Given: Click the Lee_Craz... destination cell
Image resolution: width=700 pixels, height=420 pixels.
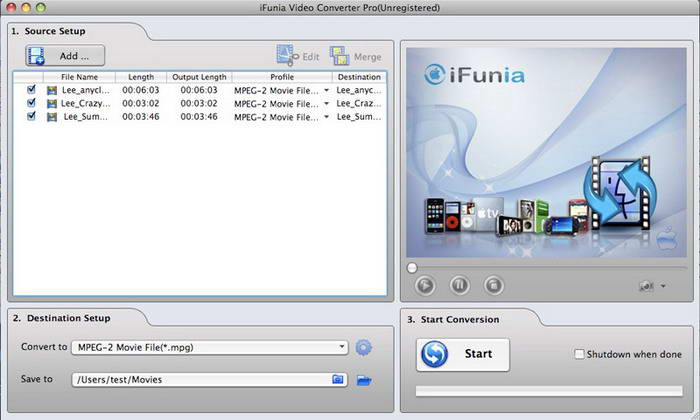Looking at the screenshot, I should pyautogui.click(x=359, y=104).
